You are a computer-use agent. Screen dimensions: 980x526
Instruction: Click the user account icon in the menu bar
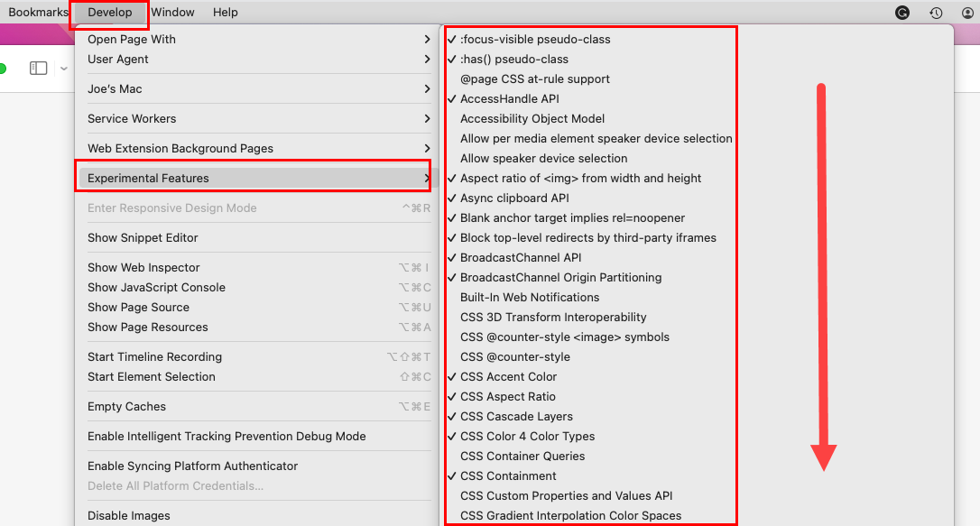967,13
